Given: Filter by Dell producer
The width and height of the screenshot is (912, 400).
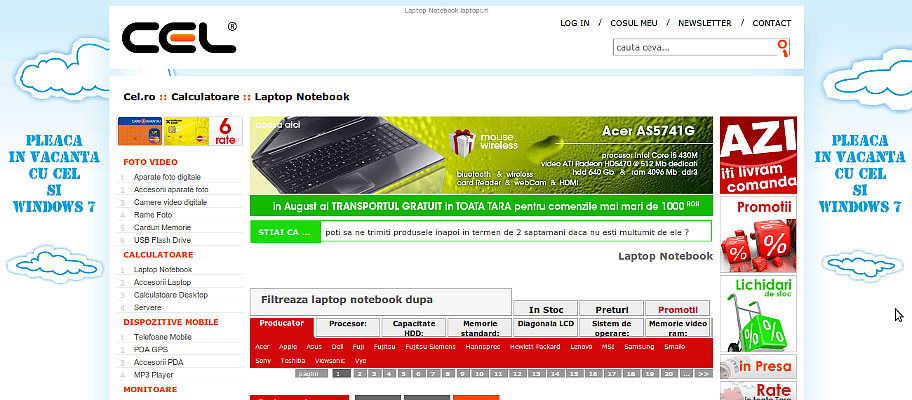Looking at the screenshot, I should coord(337,347).
